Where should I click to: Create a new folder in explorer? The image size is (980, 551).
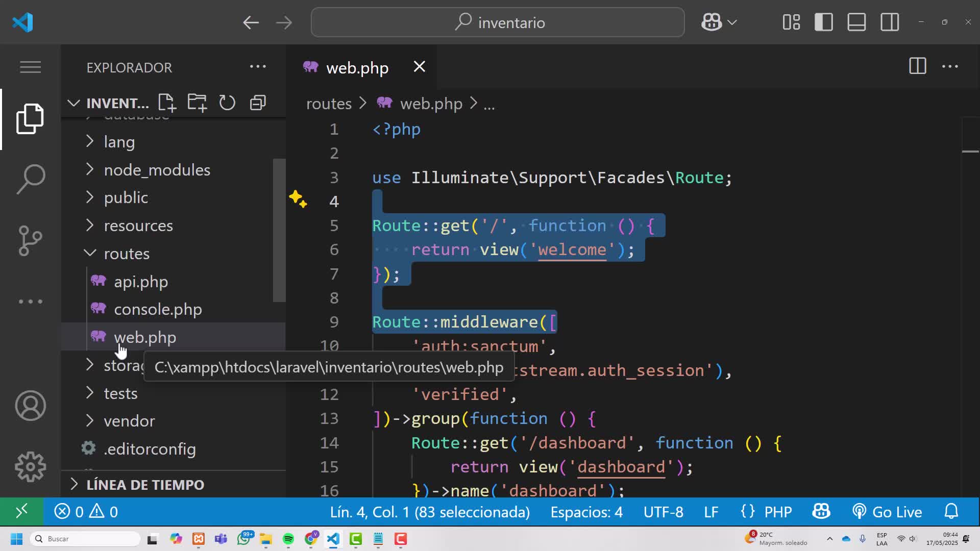(x=197, y=103)
